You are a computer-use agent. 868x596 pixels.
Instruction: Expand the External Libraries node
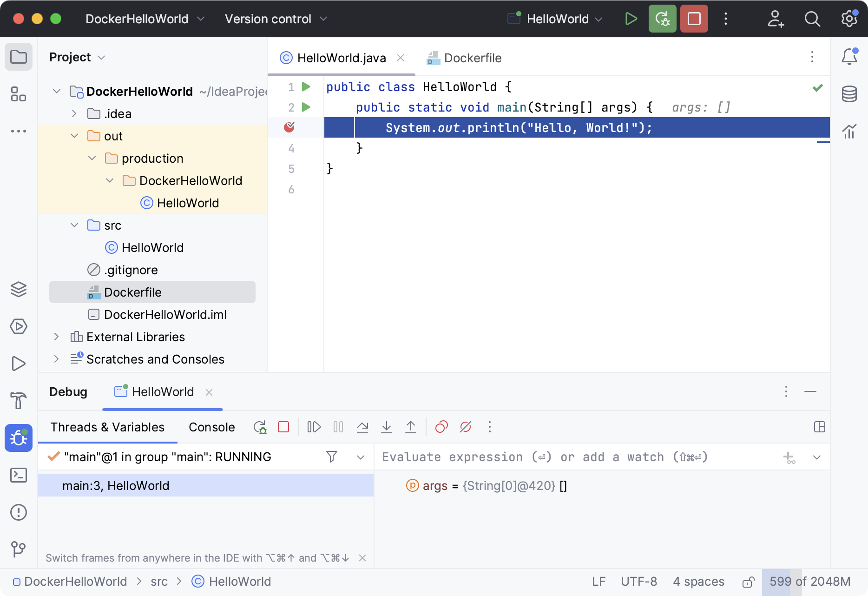pyautogui.click(x=56, y=337)
